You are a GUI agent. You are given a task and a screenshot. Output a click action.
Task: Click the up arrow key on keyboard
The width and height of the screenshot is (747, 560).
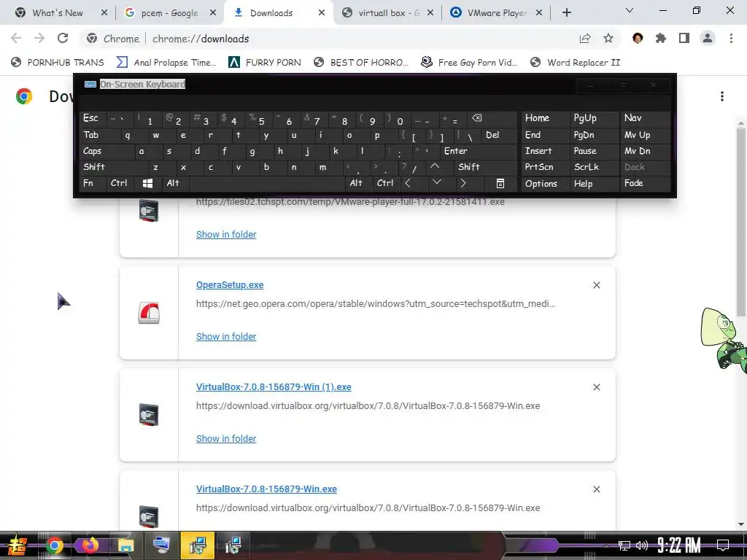(435, 167)
